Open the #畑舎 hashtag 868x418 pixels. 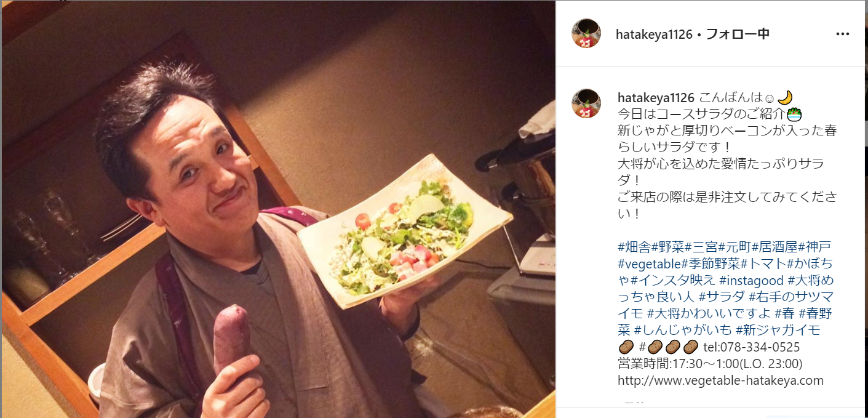634,247
